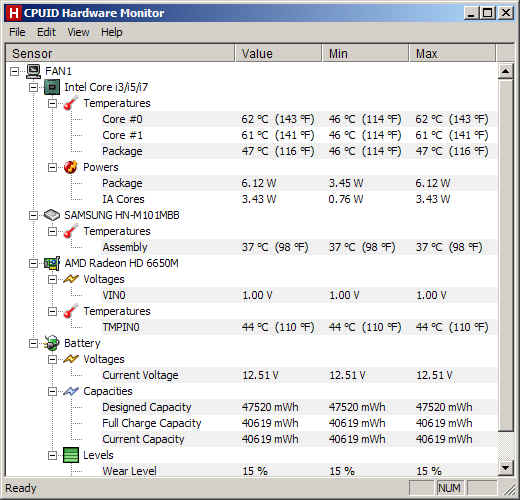The image size is (520, 500).
Task: Click the Max column header
Action: point(452,53)
